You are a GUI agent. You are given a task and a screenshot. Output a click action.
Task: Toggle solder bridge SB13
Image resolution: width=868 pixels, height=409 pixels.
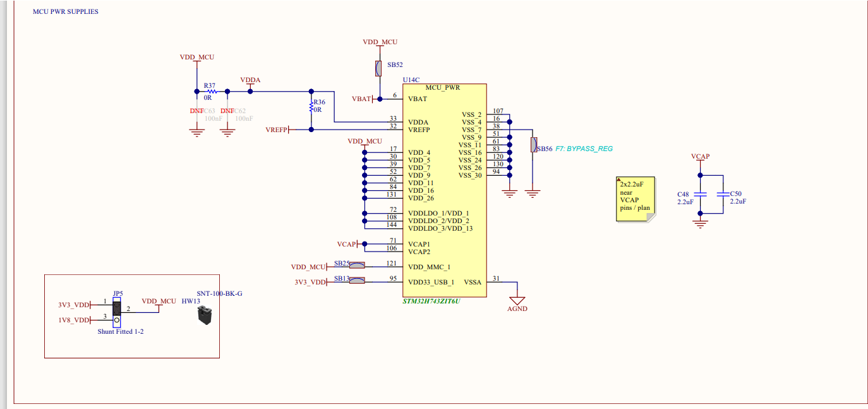coord(356,281)
